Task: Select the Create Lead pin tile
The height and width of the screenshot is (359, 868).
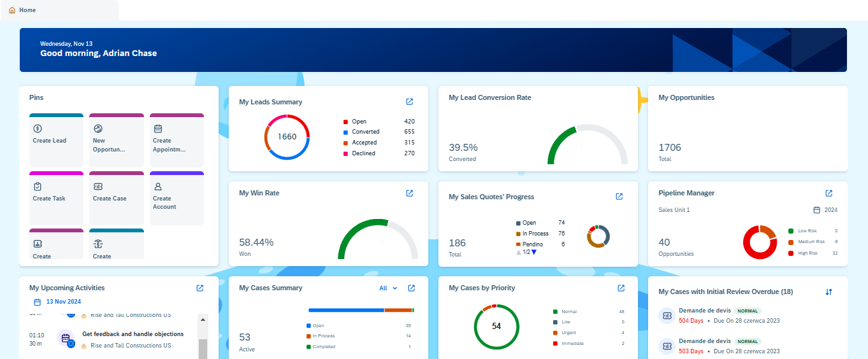Action: pyautogui.click(x=56, y=140)
